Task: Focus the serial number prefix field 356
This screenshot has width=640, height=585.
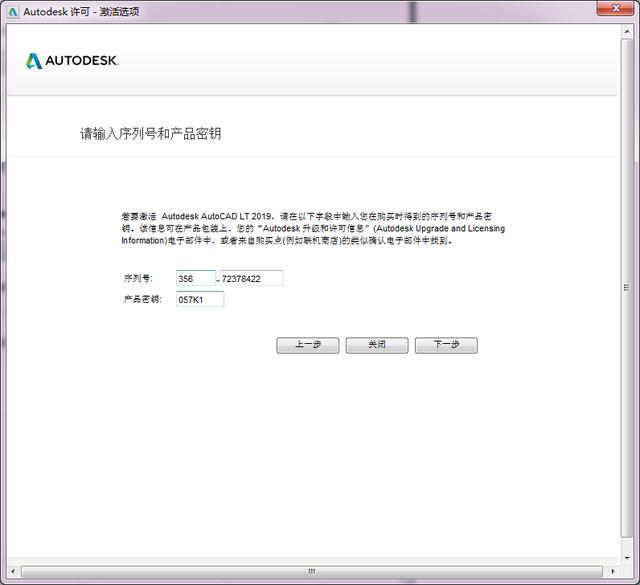Action: [196, 278]
